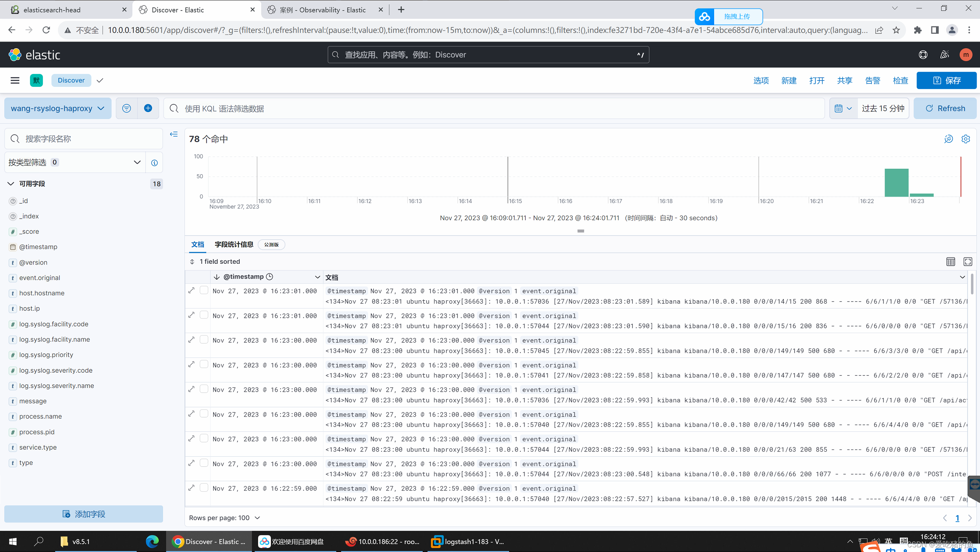Select checkbox of first 16:23:01.000 row

[204, 291]
